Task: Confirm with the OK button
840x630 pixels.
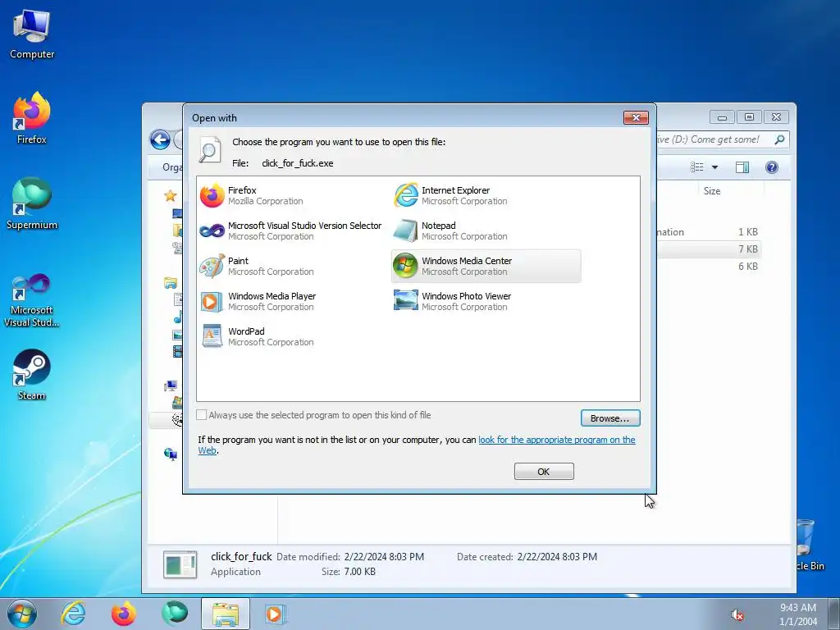Action: pos(544,472)
